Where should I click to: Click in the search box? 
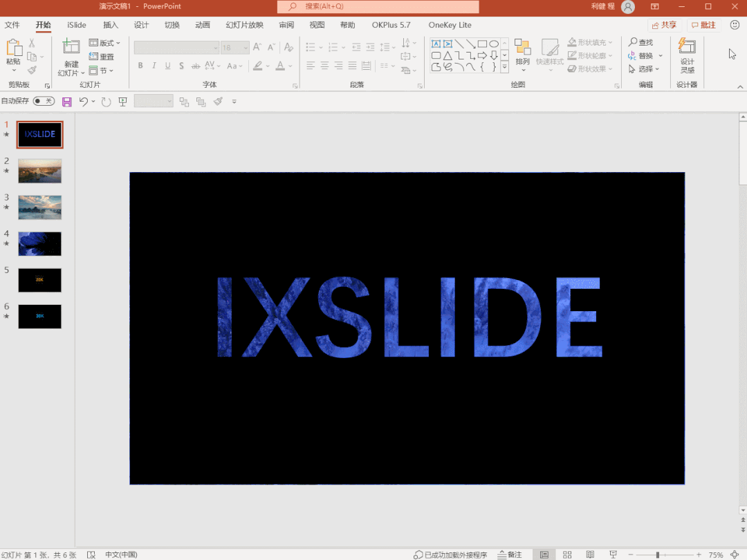(x=378, y=7)
